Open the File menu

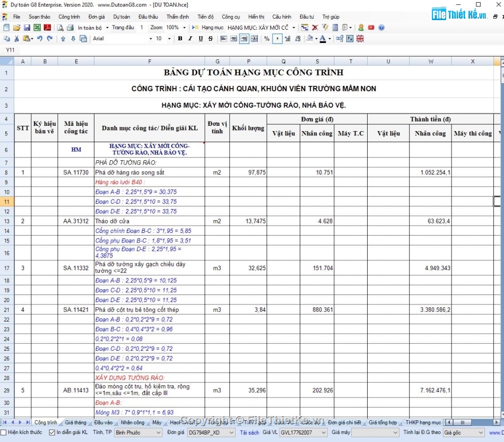coord(16,17)
